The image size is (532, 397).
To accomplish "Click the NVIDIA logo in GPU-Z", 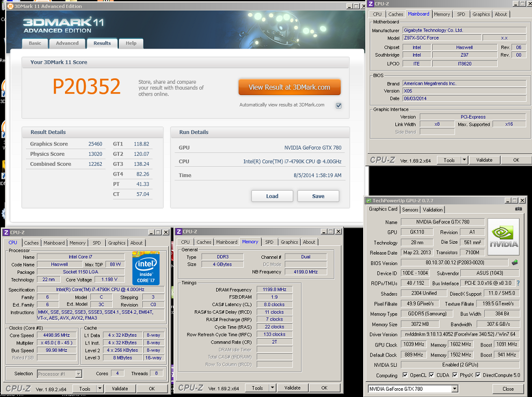I will 503,237.
